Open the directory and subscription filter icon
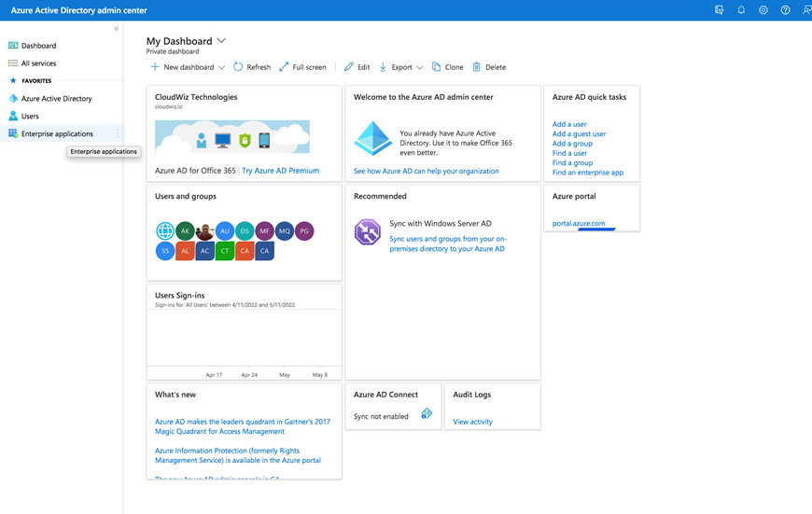The width and height of the screenshot is (812, 514). click(719, 10)
